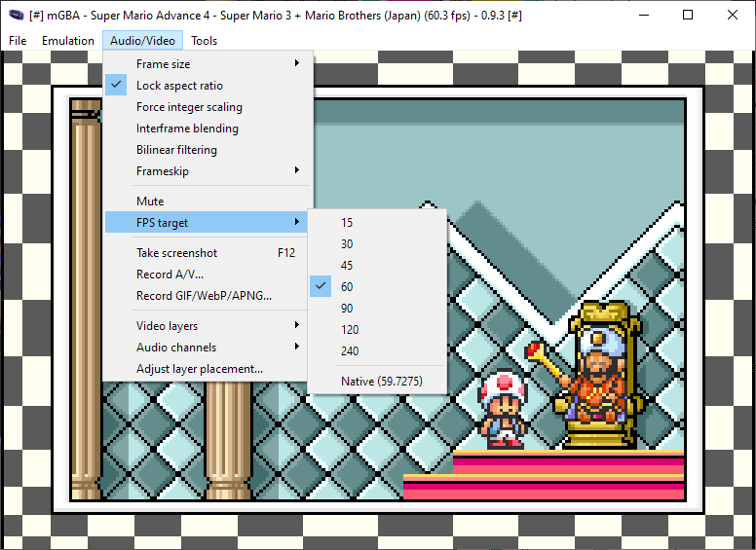Open Record A/V... dialog
The image size is (756, 550).
(x=207, y=275)
